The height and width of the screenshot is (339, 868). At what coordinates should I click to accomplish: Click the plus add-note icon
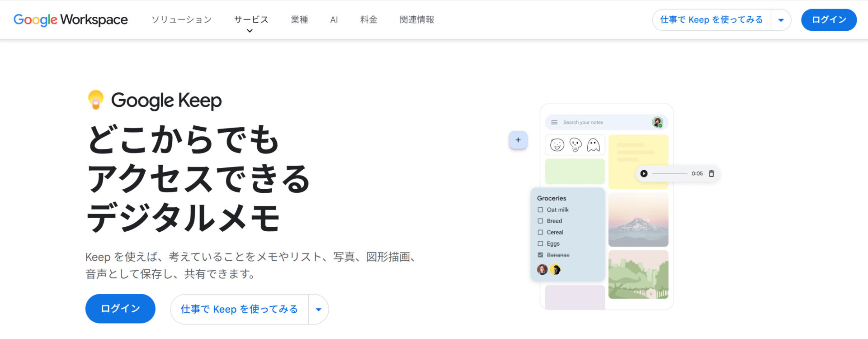518,140
